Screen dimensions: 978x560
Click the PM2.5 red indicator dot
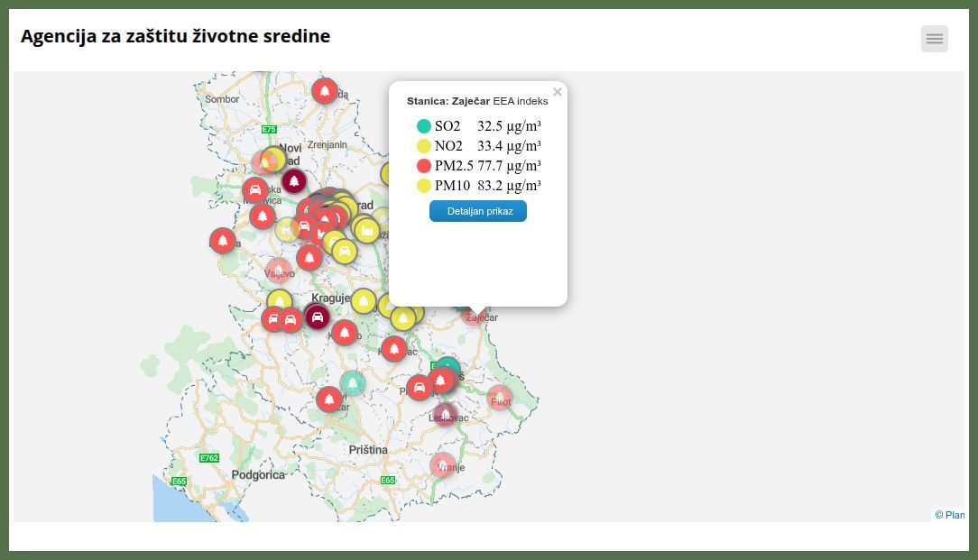pos(424,166)
